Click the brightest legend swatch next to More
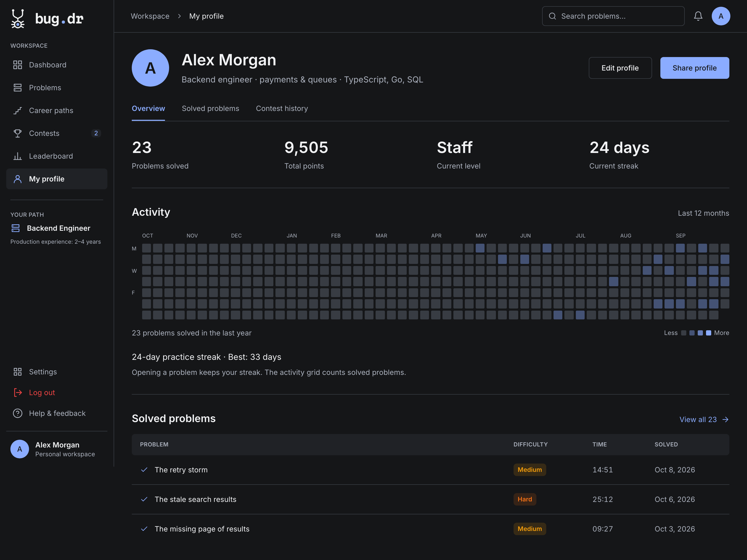Viewport: 747px width, 560px height. pyautogui.click(x=709, y=333)
